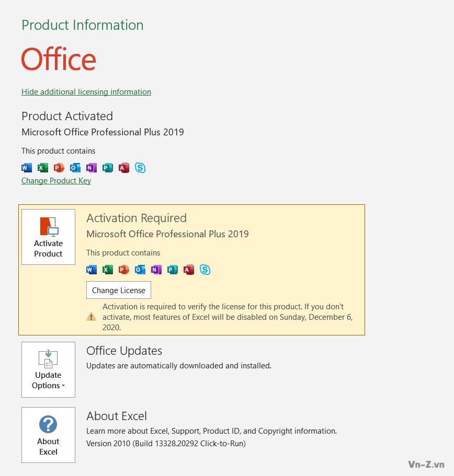The image size is (454, 476).
Task: Click the Skype icon under Product Activated
Action: (140, 168)
